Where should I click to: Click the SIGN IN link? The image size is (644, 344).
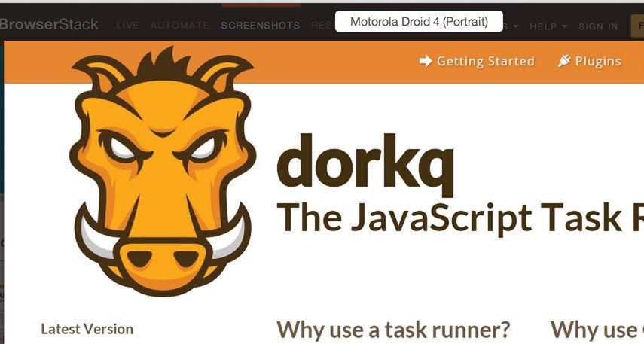click(x=598, y=26)
